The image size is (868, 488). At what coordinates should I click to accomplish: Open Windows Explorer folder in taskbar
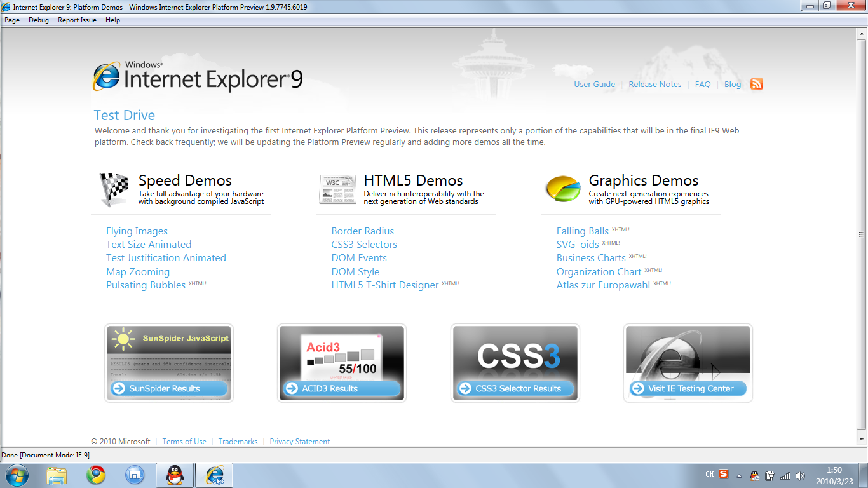pos(57,475)
